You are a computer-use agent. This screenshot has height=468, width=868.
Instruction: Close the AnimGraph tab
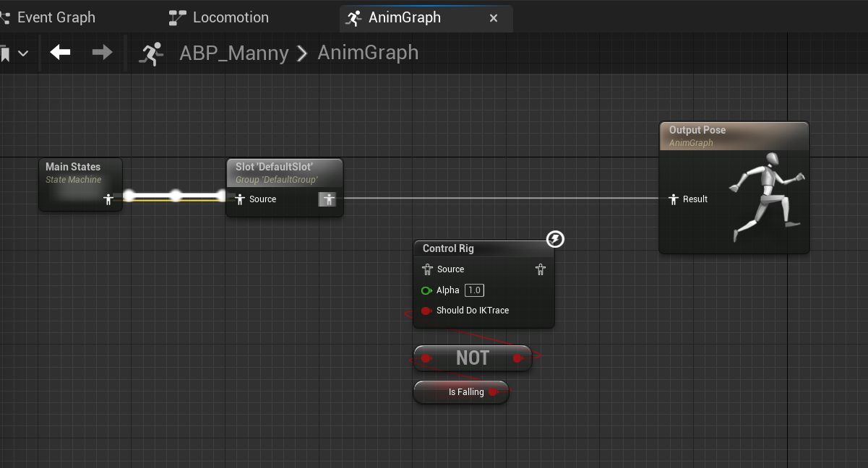[494, 18]
